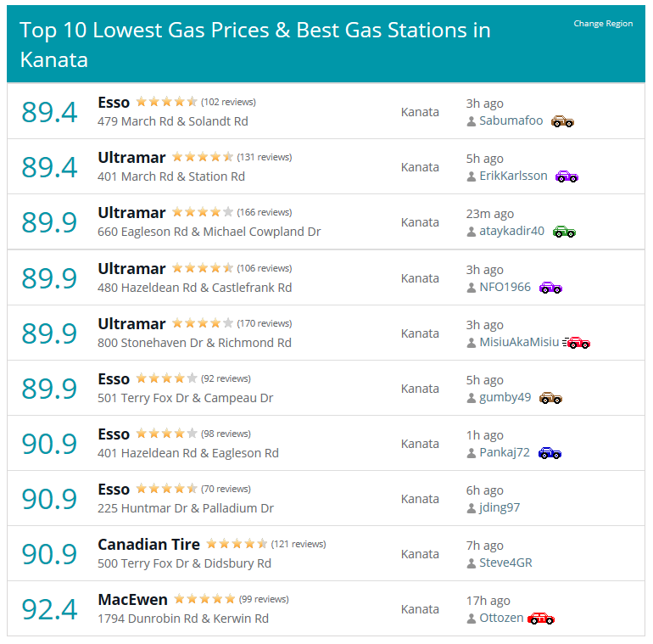This screenshot has height=644, width=653.
Task: Select the 660 Eagleson Rd address
Action: (x=209, y=232)
